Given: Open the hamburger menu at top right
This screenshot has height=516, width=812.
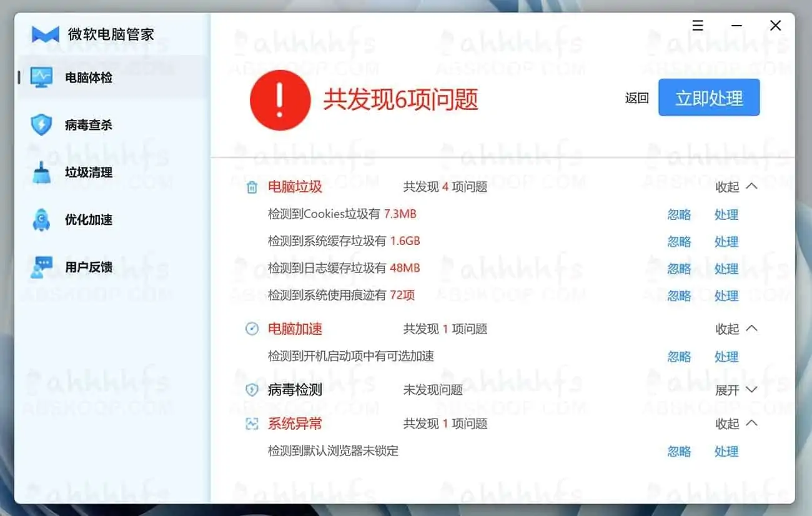Looking at the screenshot, I should (x=697, y=26).
